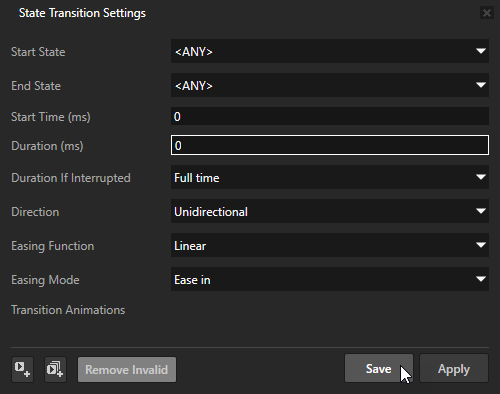Click the Direction label
Viewport: 500px width, 394px height.
tap(35, 212)
